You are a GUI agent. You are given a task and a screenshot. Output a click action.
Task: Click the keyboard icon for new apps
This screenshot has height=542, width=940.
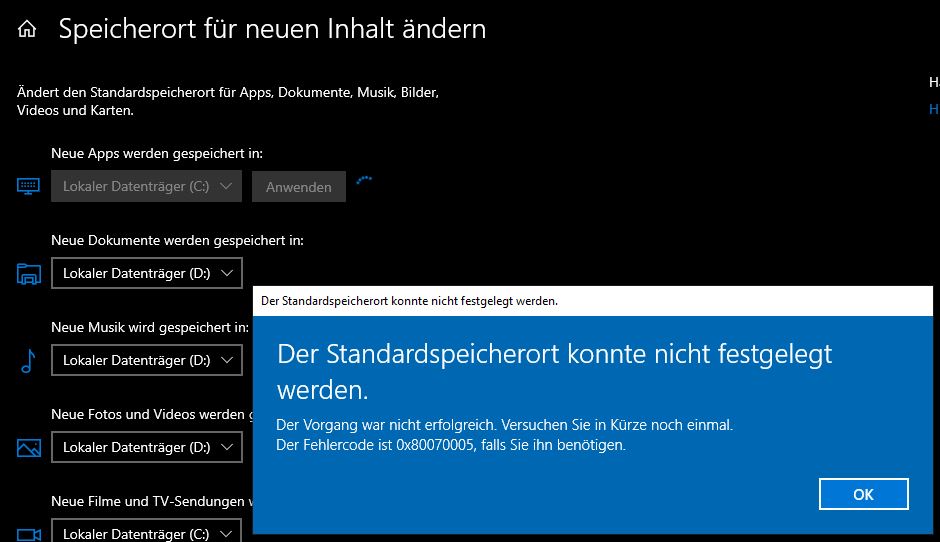pos(28,186)
